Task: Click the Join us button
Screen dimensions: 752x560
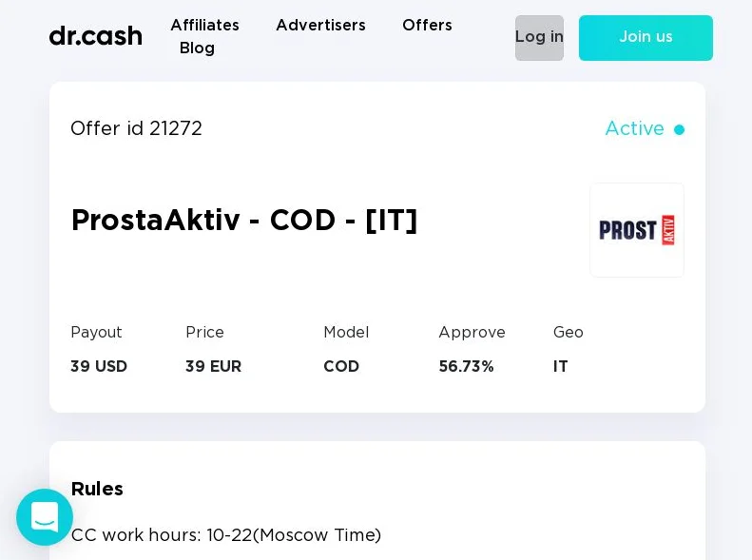Action: pyautogui.click(x=646, y=38)
